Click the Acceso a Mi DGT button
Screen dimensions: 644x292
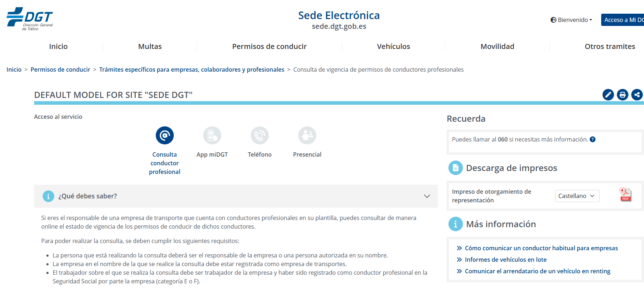tap(623, 20)
